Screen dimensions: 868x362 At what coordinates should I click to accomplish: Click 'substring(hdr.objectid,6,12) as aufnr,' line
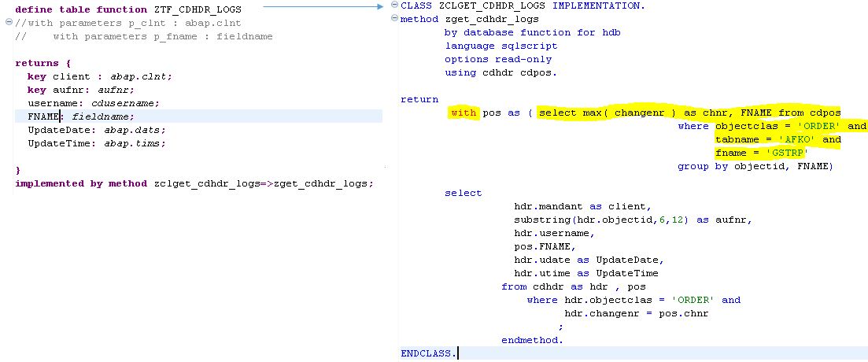click(x=633, y=220)
